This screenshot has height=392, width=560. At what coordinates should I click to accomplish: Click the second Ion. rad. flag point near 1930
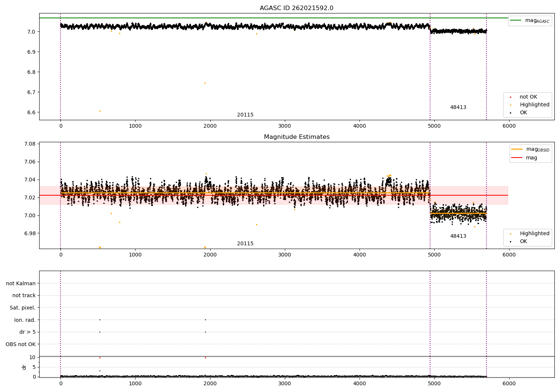pyautogui.click(x=205, y=320)
